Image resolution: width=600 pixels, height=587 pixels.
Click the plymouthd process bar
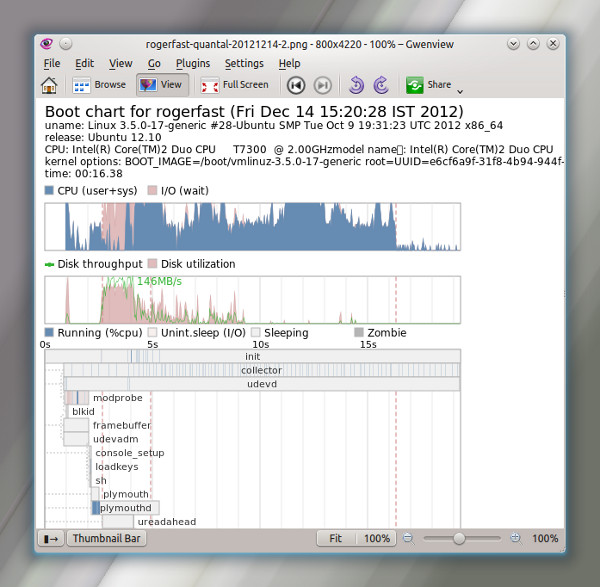(126, 508)
